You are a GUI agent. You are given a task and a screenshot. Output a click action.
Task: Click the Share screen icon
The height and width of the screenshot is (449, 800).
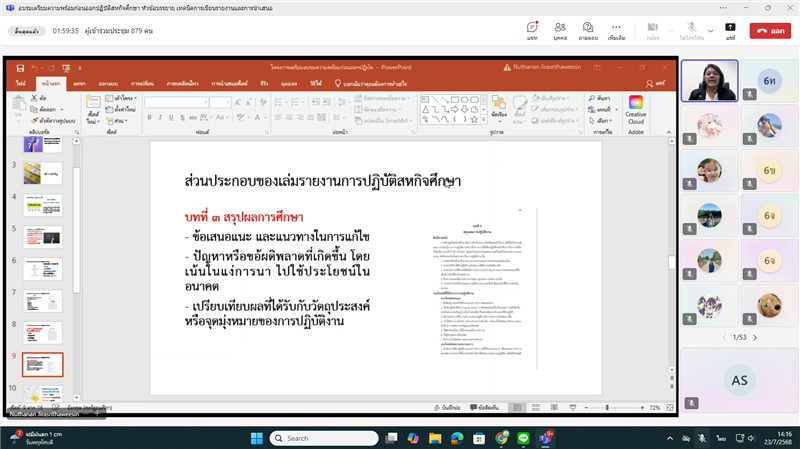[x=731, y=31]
